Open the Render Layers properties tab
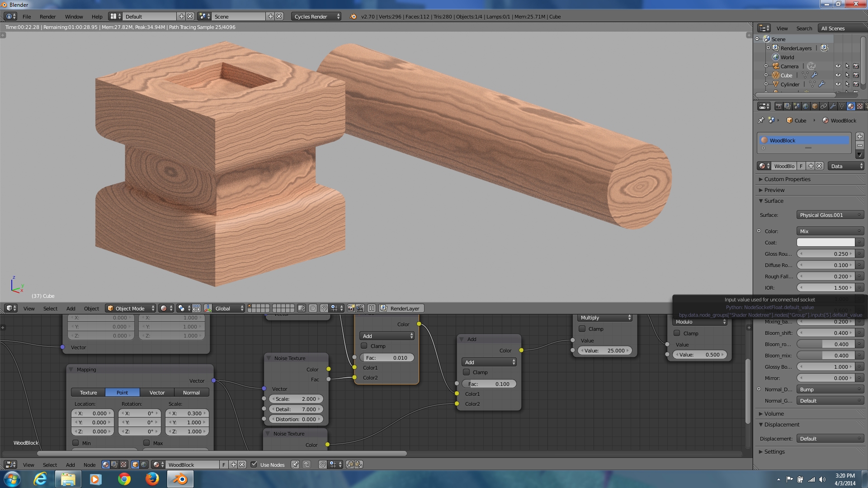 click(788, 106)
